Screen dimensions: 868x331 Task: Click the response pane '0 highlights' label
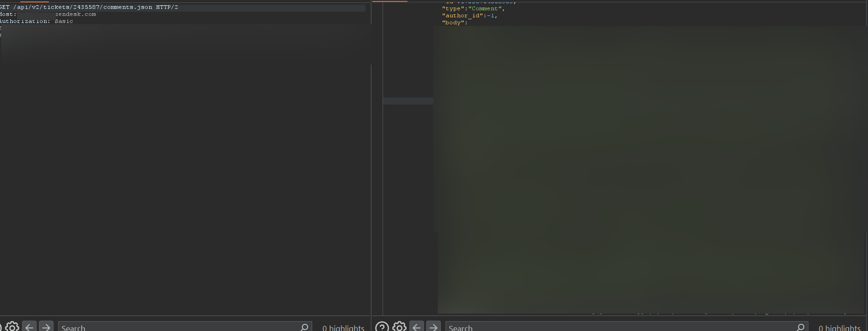coord(839,328)
